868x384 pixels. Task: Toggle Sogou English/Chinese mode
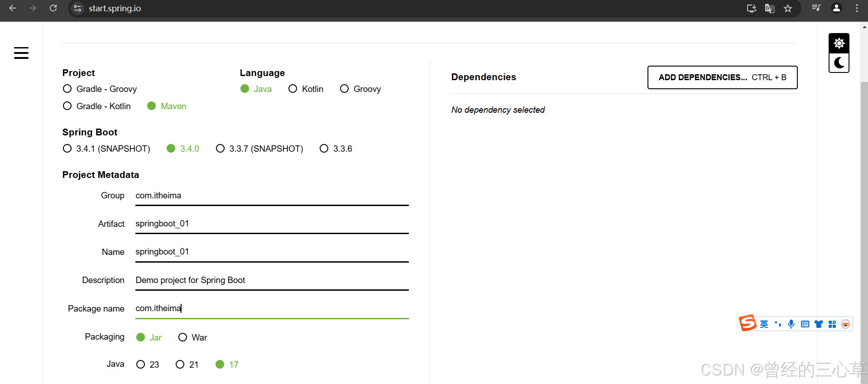coord(764,324)
